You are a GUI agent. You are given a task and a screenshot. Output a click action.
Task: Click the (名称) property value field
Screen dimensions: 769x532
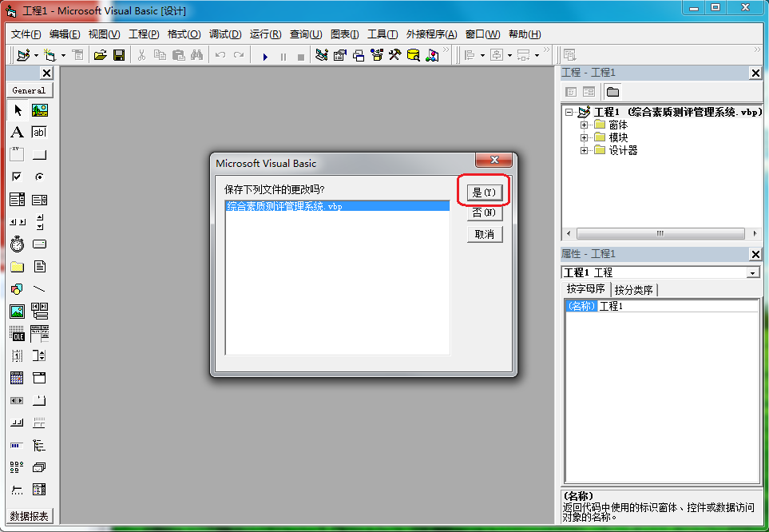[x=677, y=306]
